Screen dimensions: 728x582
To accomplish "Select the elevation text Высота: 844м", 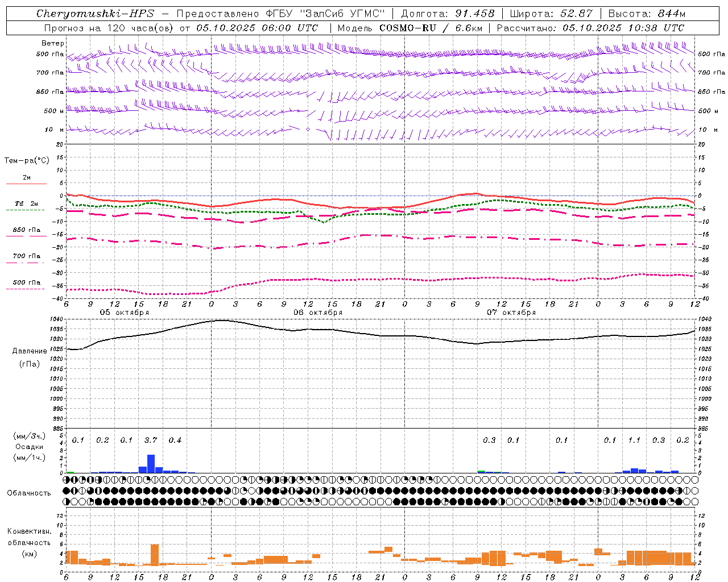I will pyautogui.click(x=647, y=14).
